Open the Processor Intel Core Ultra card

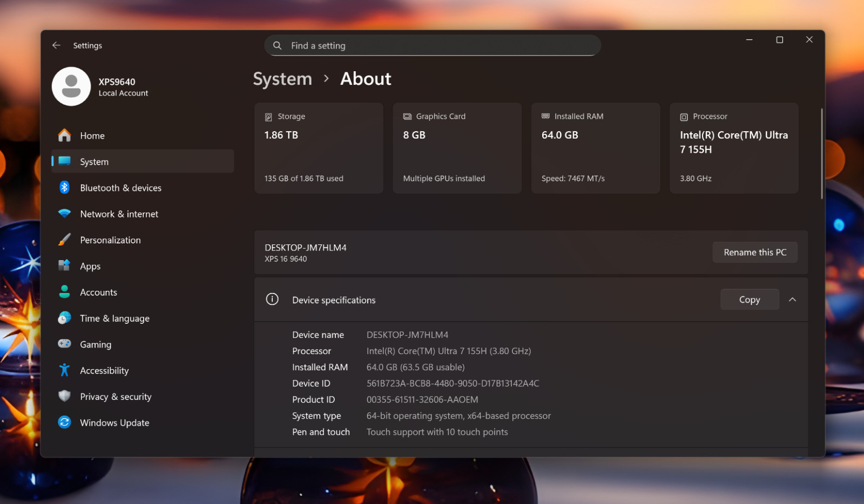pyautogui.click(x=734, y=148)
